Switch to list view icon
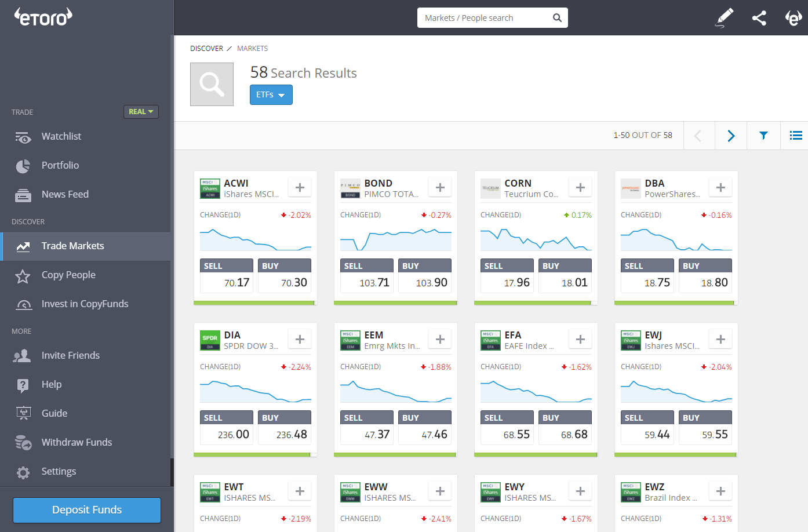The image size is (808, 532). click(x=795, y=136)
